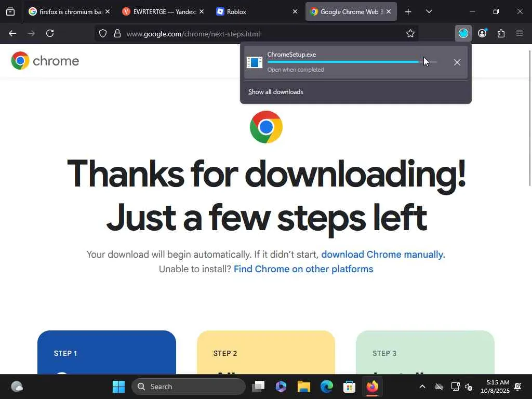The width and height of the screenshot is (532, 399).
Task: Expand the list all tabs dropdown
Action: click(x=429, y=12)
